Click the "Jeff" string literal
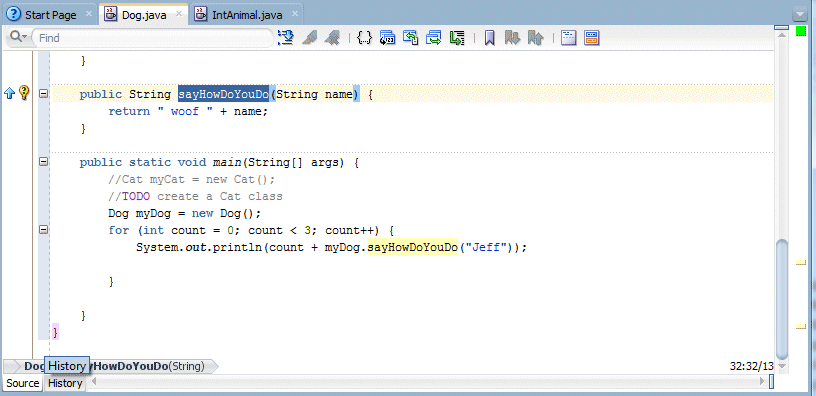This screenshot has height=396, width=816. tap(486, 247)
